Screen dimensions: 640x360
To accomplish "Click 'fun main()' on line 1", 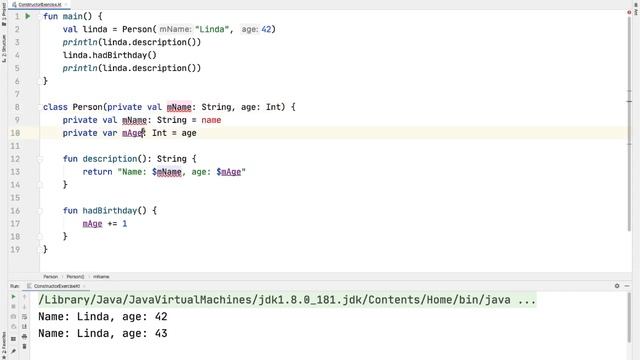I will (68, 16).
